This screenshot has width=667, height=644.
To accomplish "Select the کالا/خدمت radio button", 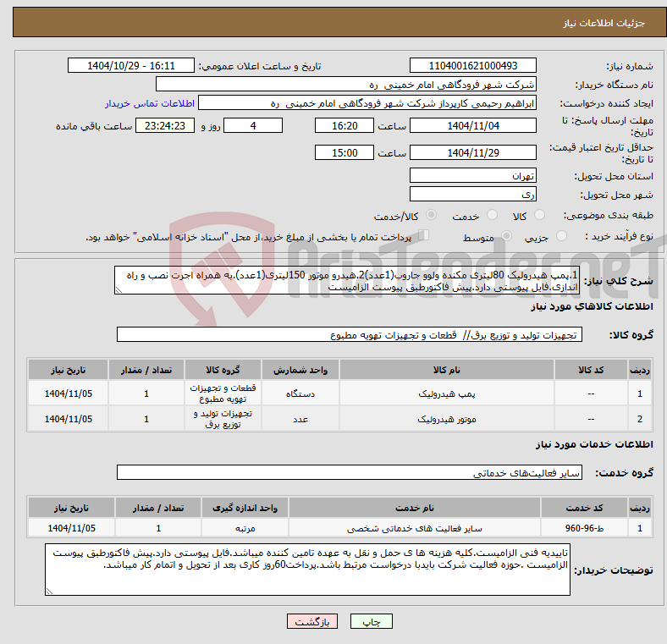I will (x=432, y=215).
